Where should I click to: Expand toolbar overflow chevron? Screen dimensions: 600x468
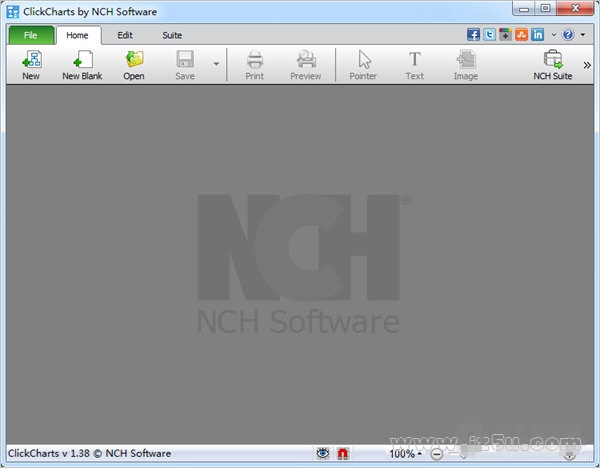[x=587, y=65]
